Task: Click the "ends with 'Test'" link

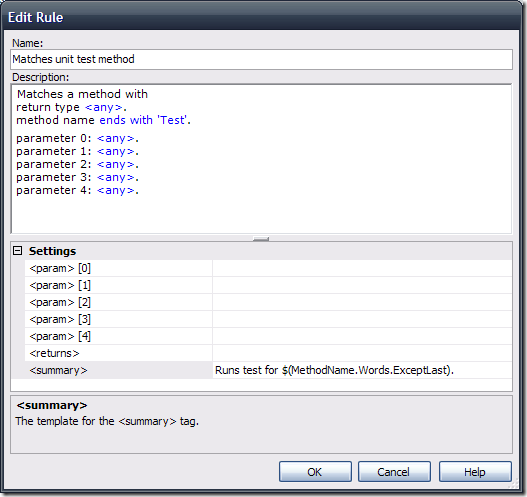Action: click(143, 120)
